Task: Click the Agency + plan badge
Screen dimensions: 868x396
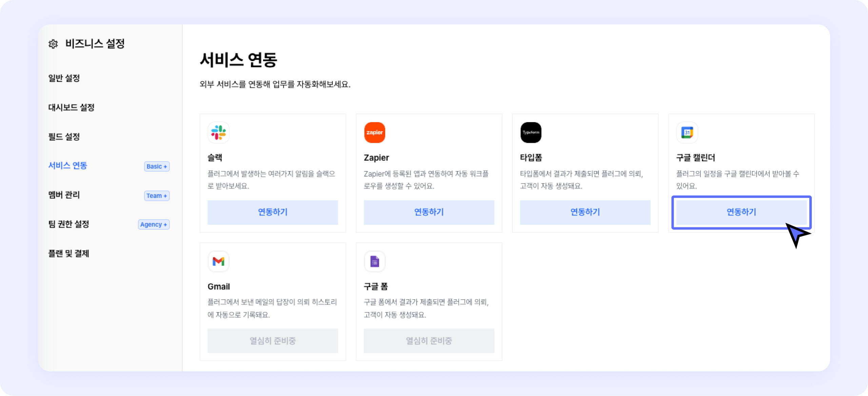Action: pos(154,225)
